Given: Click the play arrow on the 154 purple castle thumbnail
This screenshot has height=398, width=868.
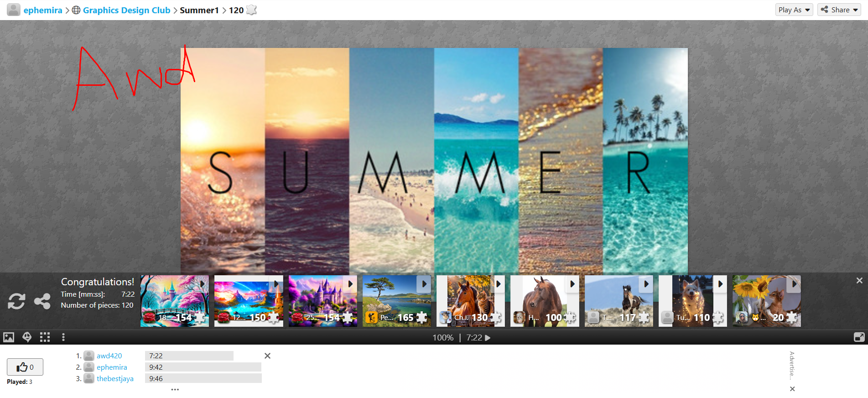Looking at the screenshot, I should point(350,284).
